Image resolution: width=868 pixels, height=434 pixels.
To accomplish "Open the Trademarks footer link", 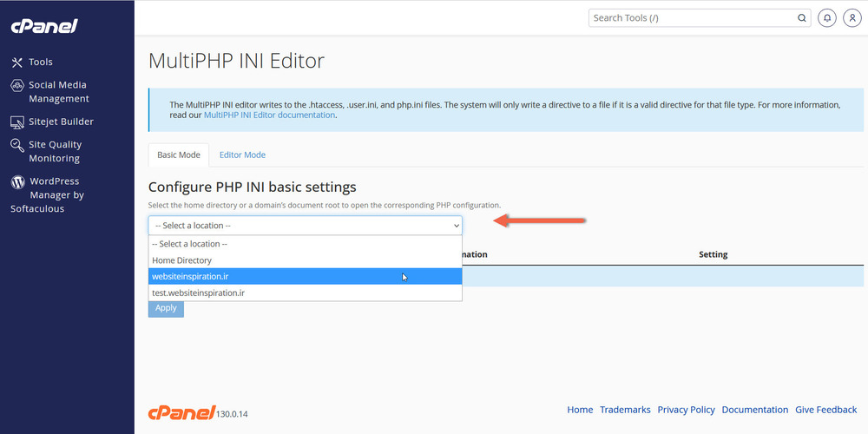I will click(x=626, y=410).
